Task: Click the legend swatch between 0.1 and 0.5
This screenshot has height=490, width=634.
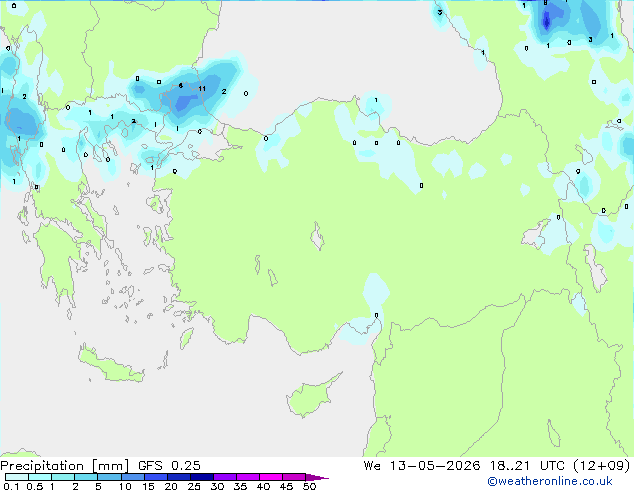Action: [17, 477]
